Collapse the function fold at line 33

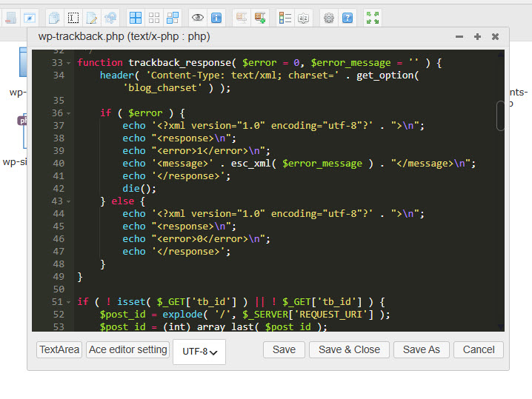68,64
